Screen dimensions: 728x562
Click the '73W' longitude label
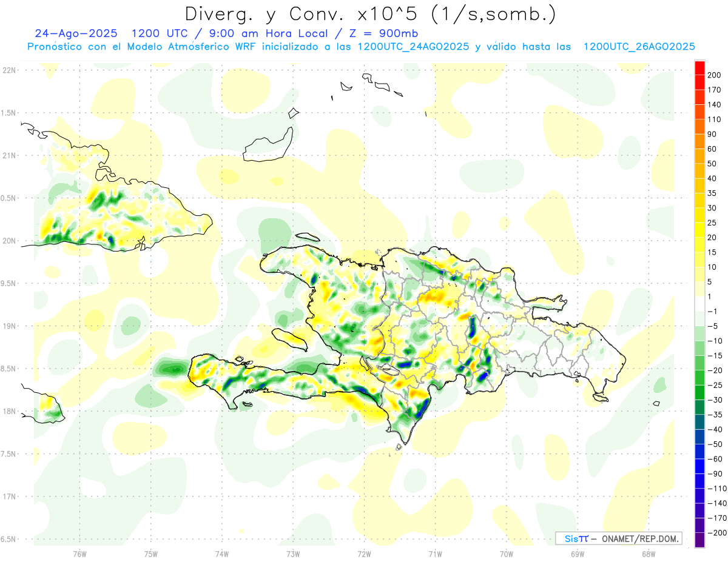pyautogui.click(x=293, y=554)
